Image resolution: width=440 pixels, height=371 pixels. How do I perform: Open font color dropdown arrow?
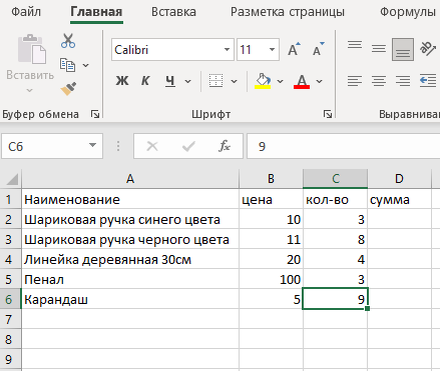tap(319, 81)
